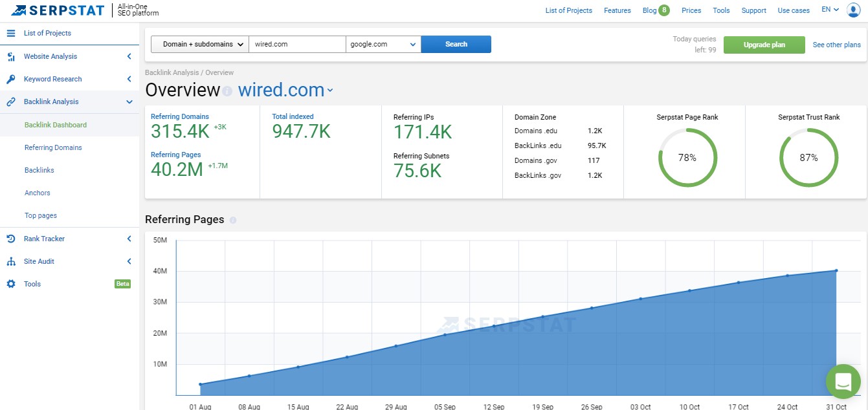This screenshot has height=410, width=868.
Task: Click the blue Search button
Action: click(x=456, y=44)
